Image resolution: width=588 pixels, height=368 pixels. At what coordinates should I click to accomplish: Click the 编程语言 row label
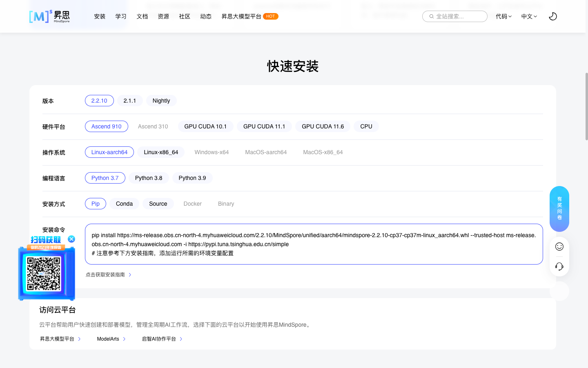click(x=54, y=178)
